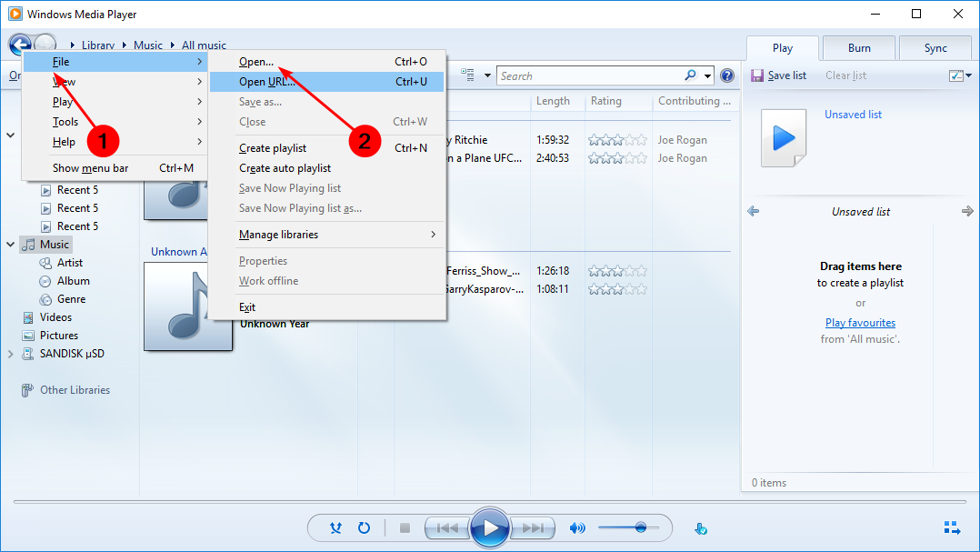This screenshot has height=552, width=980.
Task: Switch to the Burn tab
Action: 859,48
